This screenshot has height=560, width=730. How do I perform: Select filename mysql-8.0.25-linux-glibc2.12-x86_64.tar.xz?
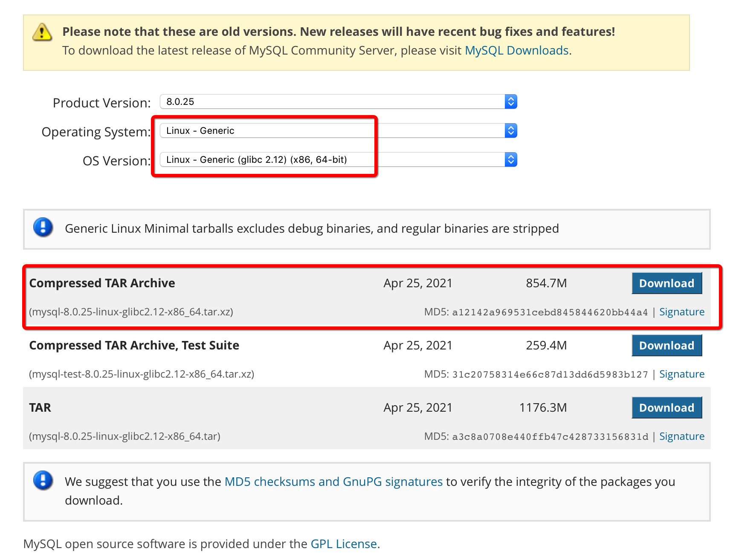131,312
